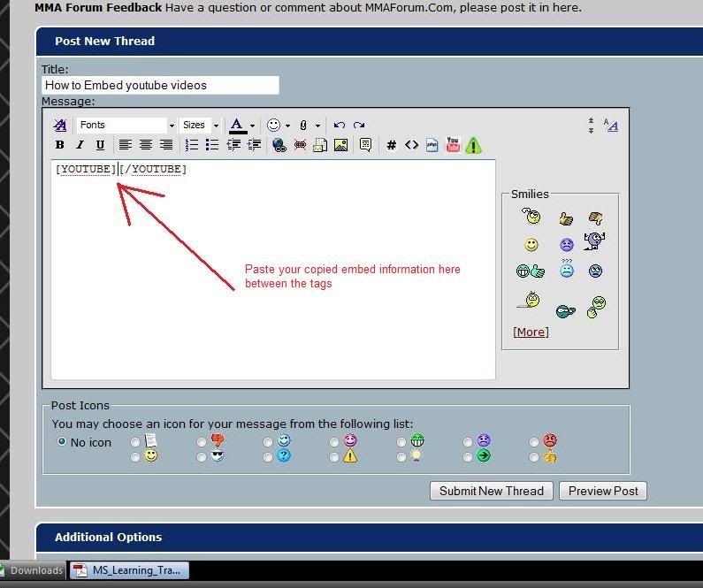Click the Title input field
This screenshot has height=588, width=703.
(161, 85)
